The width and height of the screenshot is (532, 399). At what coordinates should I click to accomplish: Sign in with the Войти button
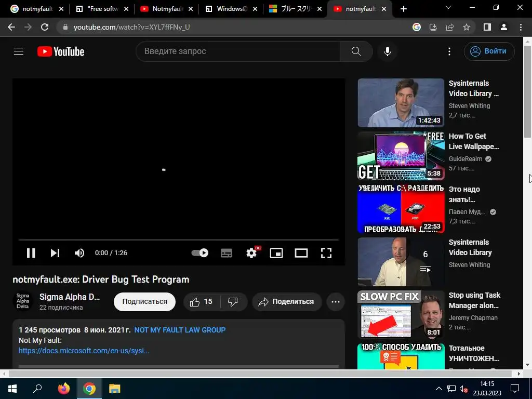tap(489, 51)
